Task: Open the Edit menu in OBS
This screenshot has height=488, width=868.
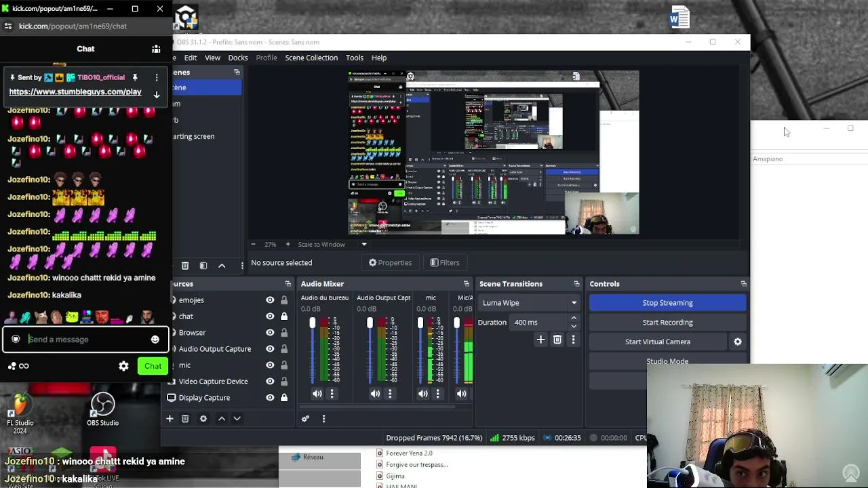Action: pyautogui.click(x=191, y=58)
